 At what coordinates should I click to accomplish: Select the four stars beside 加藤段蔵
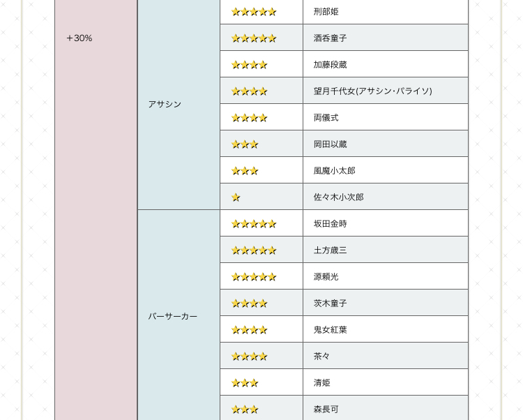coord(249,65)
